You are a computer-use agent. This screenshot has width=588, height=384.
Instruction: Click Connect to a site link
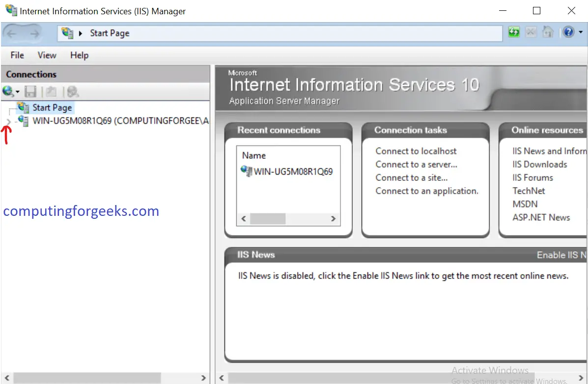point(411,177)
